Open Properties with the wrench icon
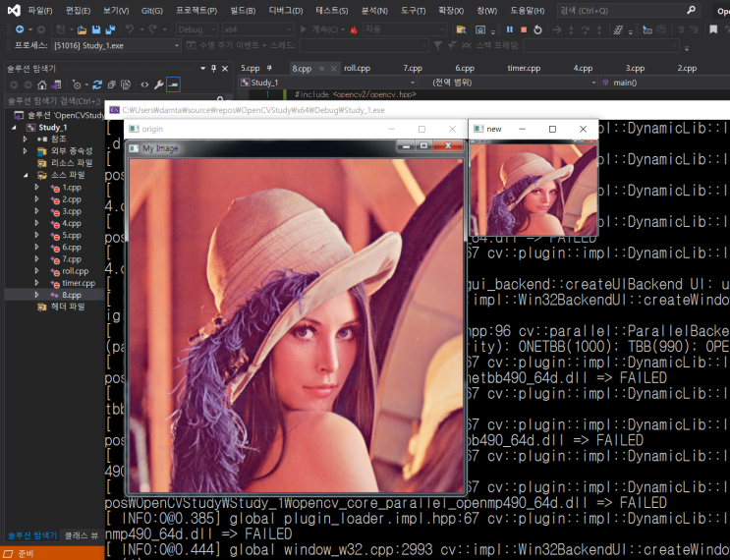Viewport: 730px width, 560px height. tap(159, 84)
